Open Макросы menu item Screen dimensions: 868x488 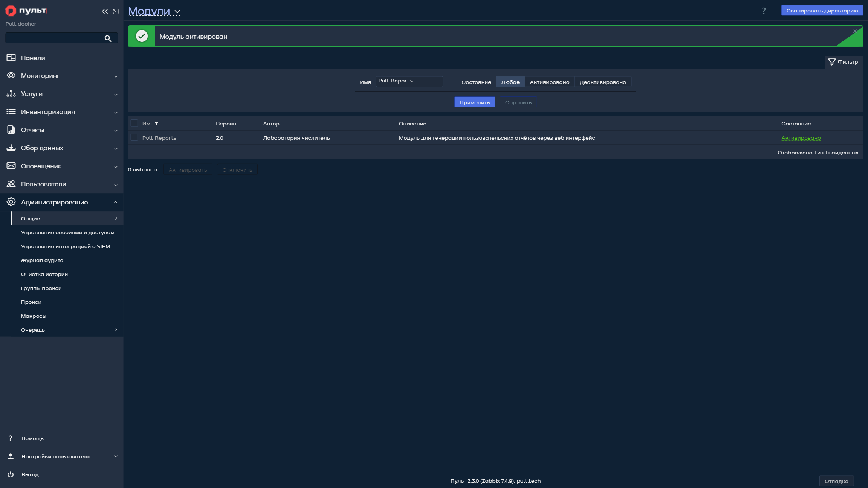click(34, 316)
